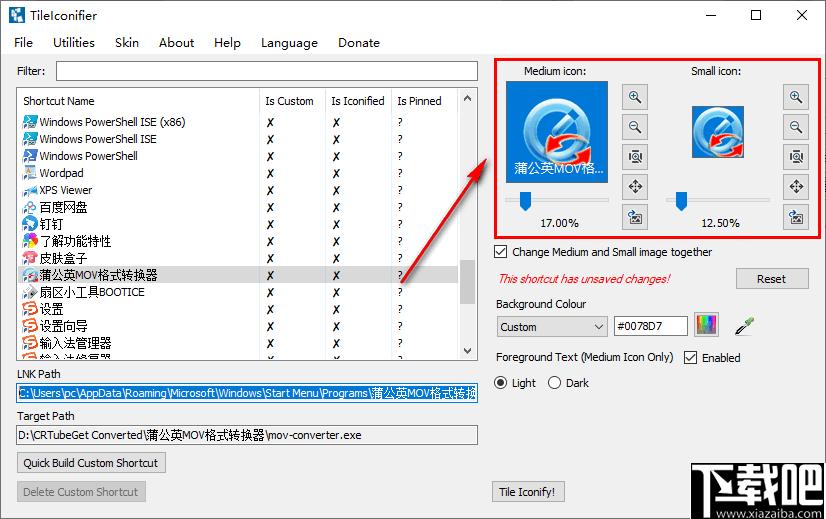The width and height of the screenshot is (826, 519).
Task: Select the Wordpad shortcut
Action: (240, 173)
